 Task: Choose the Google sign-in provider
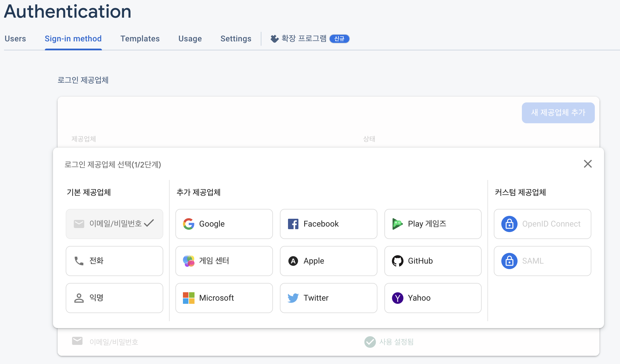[x=224, y=224]
